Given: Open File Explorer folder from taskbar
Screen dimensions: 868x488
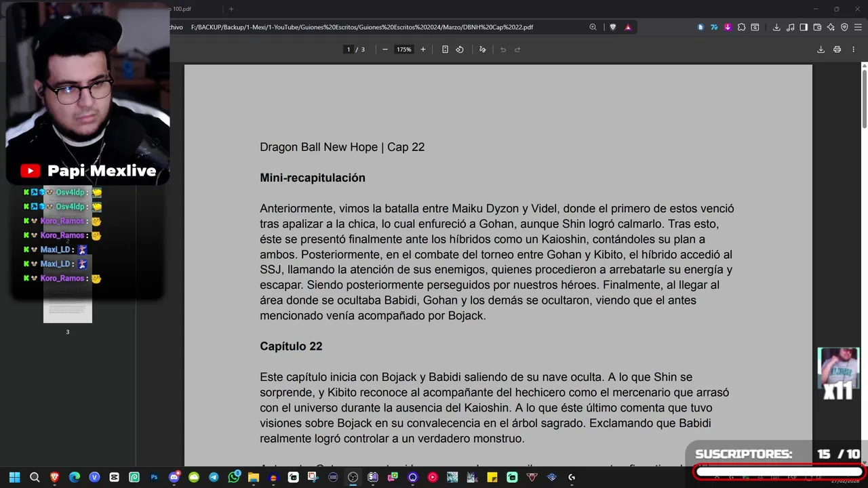Looking at the screenshot, I should (x=254, y=477).
